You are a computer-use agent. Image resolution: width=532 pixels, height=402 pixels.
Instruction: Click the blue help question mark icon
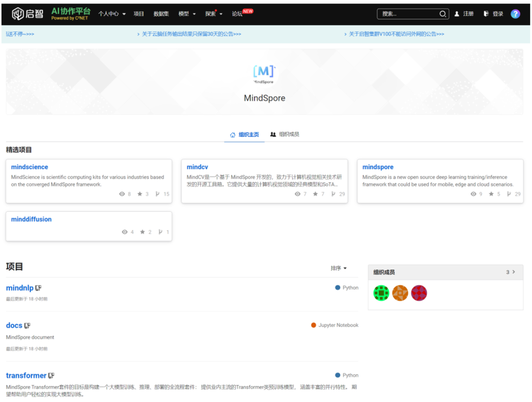tap(515, 14)
